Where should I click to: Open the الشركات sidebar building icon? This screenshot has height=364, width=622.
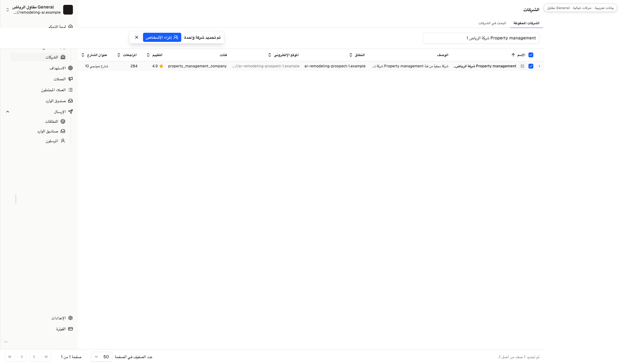63,57
